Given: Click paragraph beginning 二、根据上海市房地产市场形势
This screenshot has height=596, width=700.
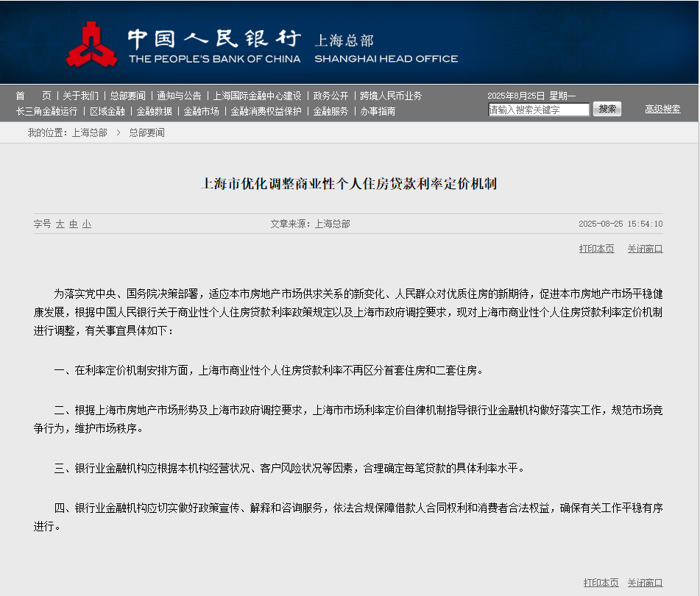Looking at the screenshot, I should click(x=348, y=419).
